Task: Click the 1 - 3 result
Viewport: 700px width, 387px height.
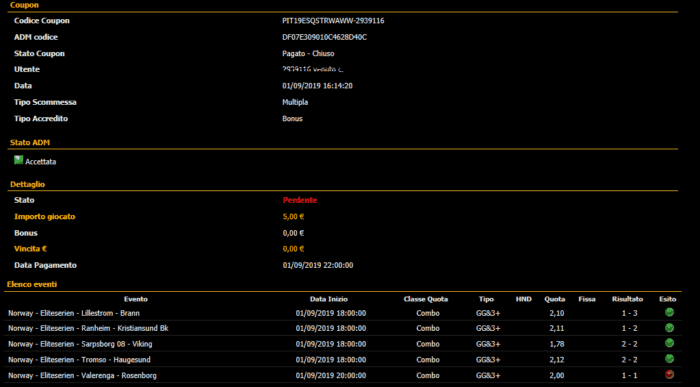Action: [629, 313]
